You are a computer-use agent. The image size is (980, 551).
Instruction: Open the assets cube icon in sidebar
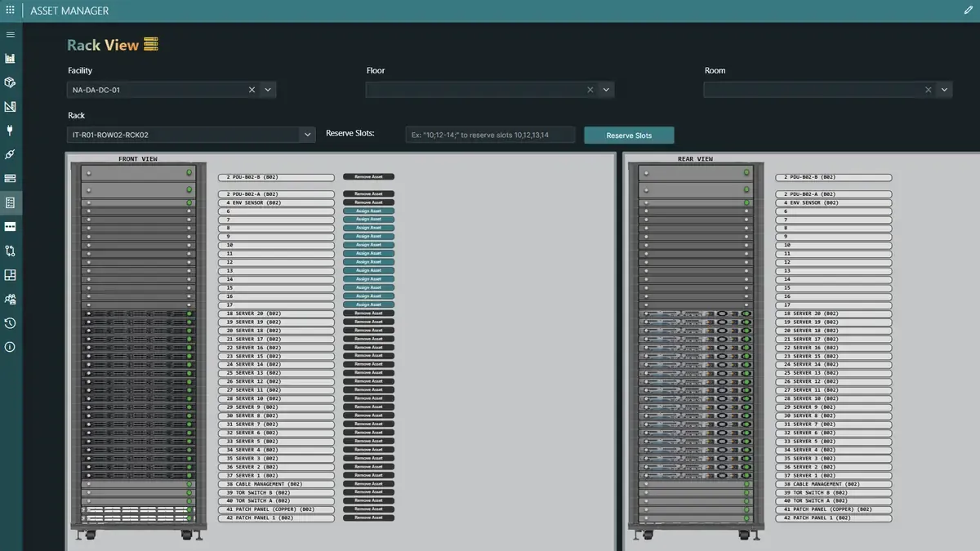point(10,82)
